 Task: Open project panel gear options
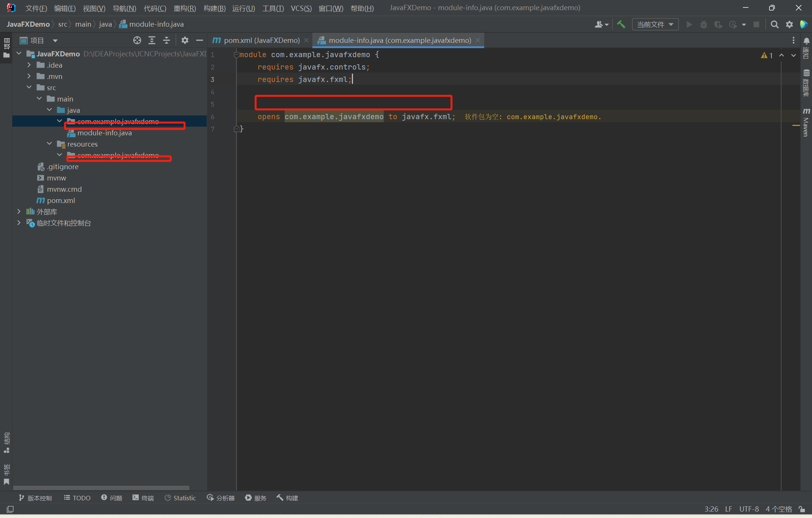(x=185, y=40)
